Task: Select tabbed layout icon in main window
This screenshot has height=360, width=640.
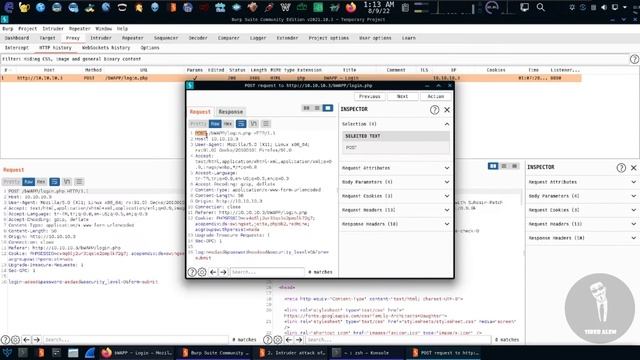Action: pyautogui.click(x=515, y=166)
